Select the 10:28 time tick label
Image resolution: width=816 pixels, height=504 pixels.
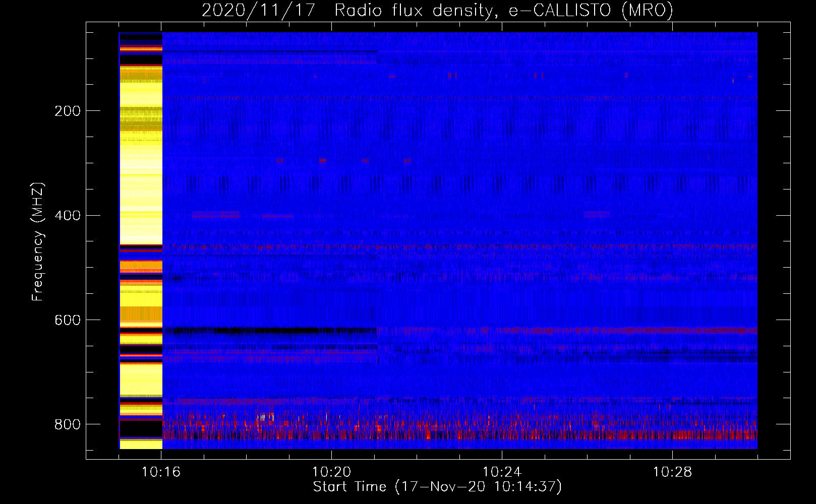(x=673, y=472)
